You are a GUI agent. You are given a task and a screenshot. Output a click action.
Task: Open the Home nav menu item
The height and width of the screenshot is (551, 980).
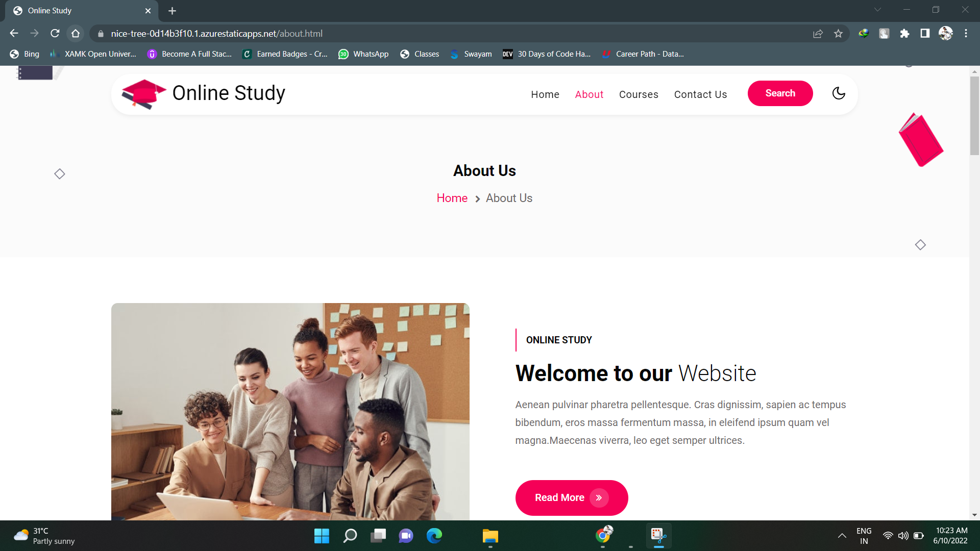[x=545, y=94]
